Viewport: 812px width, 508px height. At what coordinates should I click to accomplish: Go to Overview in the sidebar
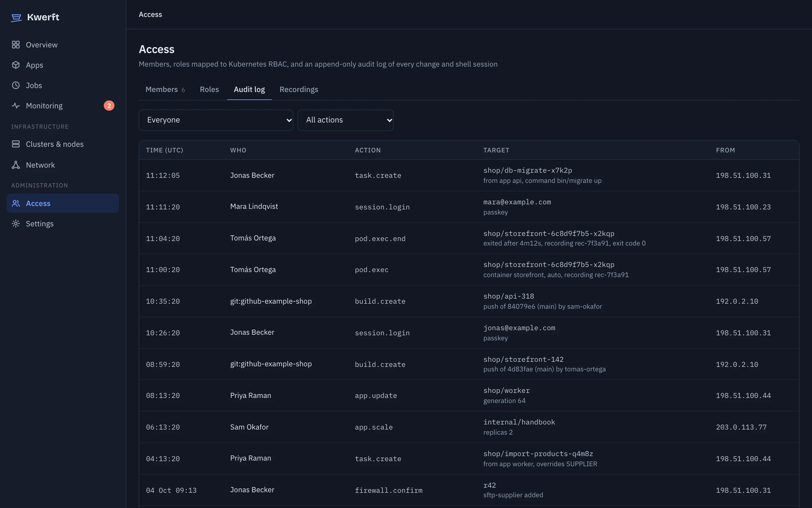[63, 45]
